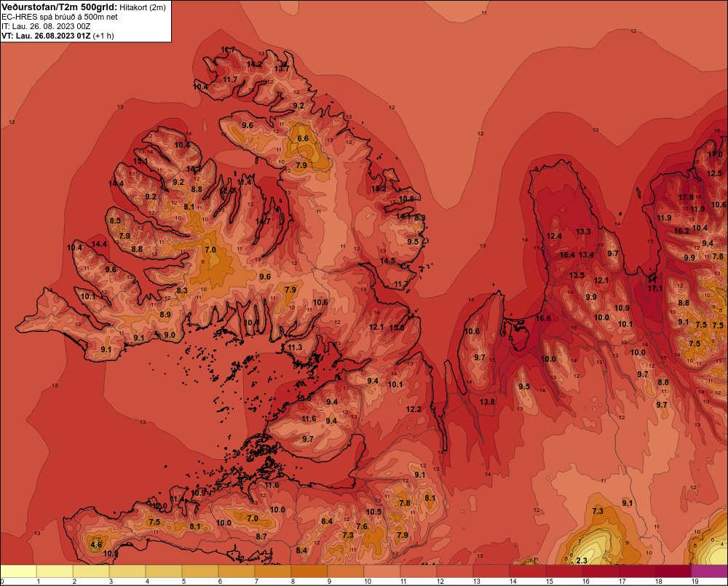The width and height of the screenshot is (728, 586).
Task: Click the legend swatch between 12 and 13
Action: [454, 571]
